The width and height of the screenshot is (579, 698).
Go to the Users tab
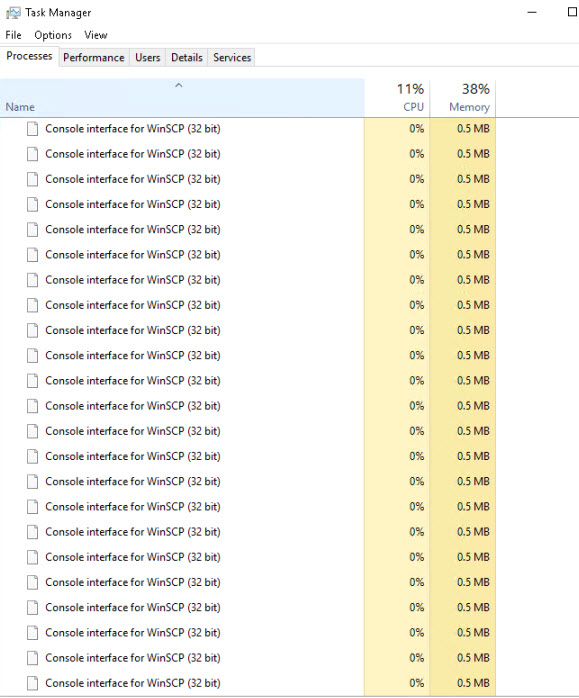pos(148,57)
